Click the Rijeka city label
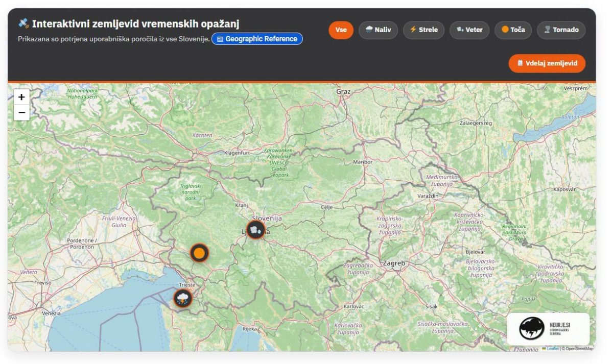Image resolution: width=613 pixels, height=364 pixels. pos(250,329)
